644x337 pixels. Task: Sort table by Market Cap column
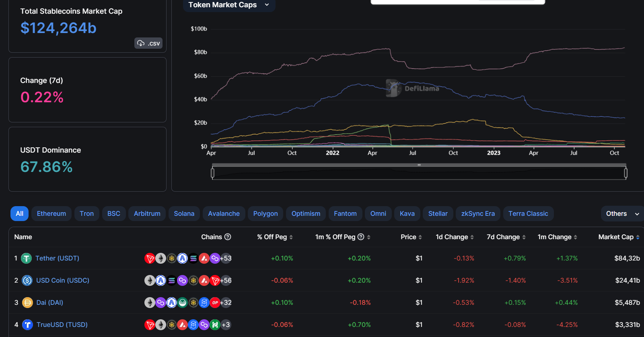[x=619, y=237]
